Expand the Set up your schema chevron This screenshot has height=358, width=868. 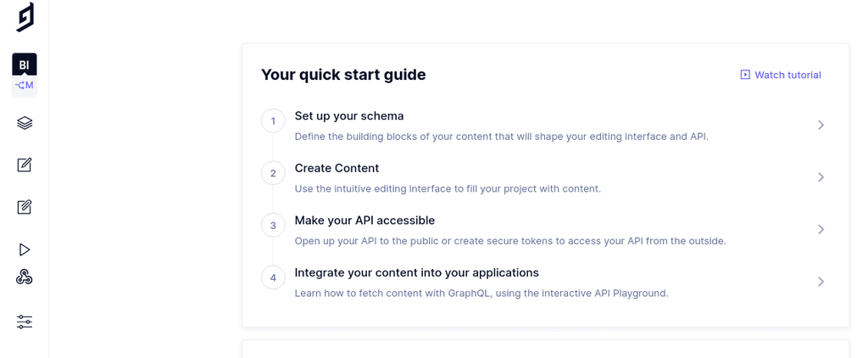(x=821, y=125)
